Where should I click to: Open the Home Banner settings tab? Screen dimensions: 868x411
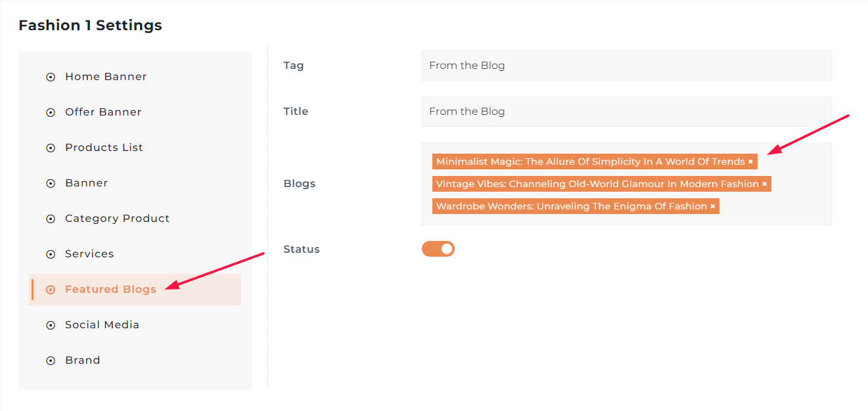106,77
